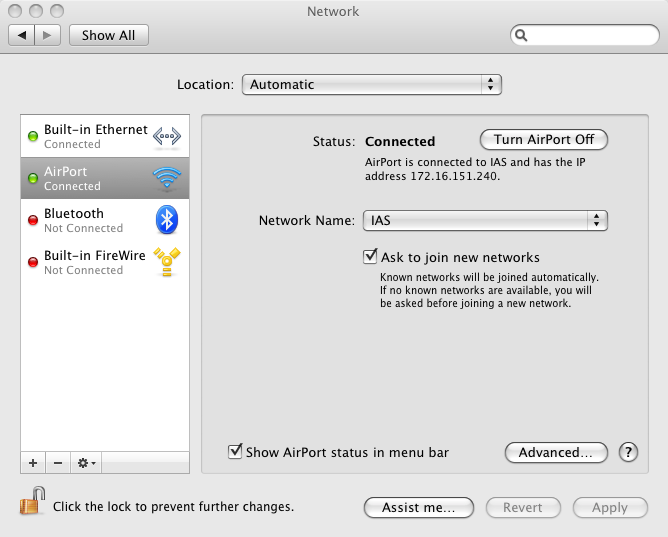This screenshot has width=668, height=537.
Task: Open the Location dropdown set to Automatic
Action: 371,85
